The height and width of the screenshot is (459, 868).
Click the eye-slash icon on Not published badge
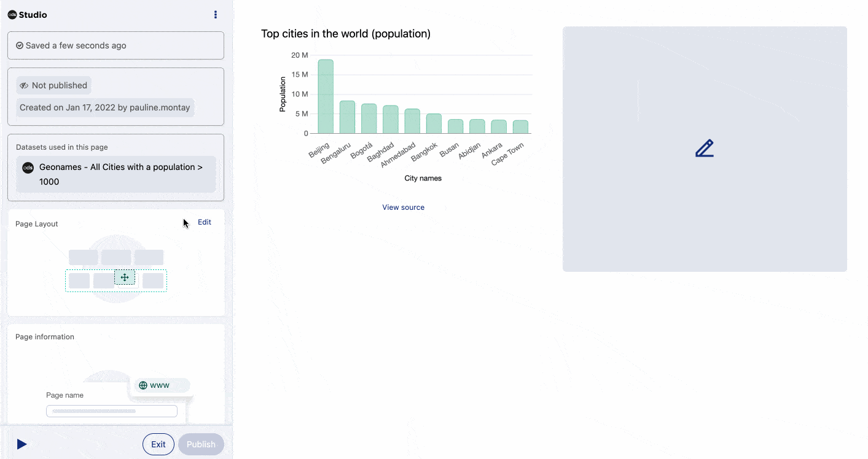pyautogui.click(x=23, y=85)
